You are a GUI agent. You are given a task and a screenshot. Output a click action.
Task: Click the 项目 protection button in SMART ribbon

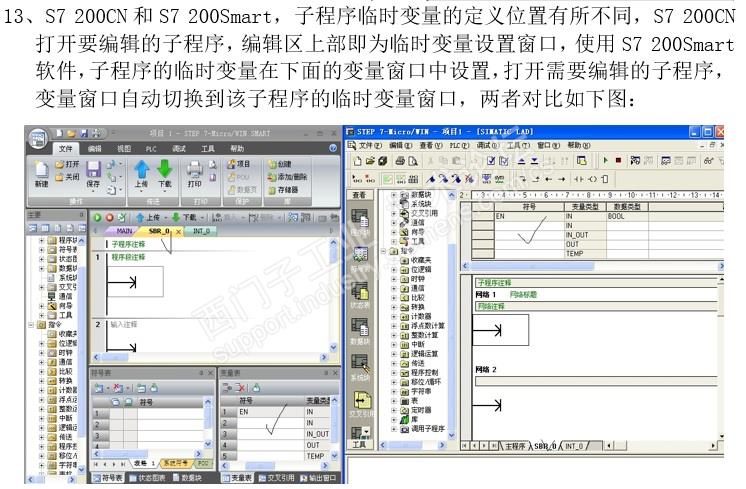[239, 164]
